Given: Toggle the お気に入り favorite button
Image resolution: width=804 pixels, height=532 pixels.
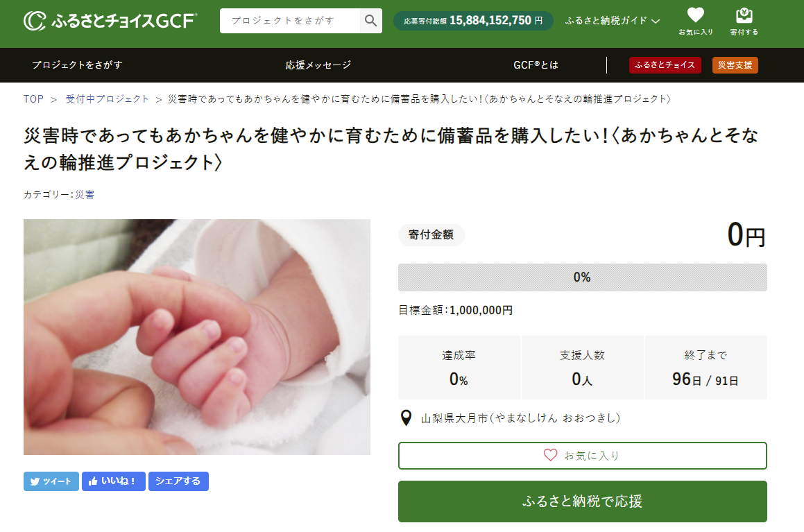Looking at the screenshot, I should pyautogui.click(x=583, y=456).
